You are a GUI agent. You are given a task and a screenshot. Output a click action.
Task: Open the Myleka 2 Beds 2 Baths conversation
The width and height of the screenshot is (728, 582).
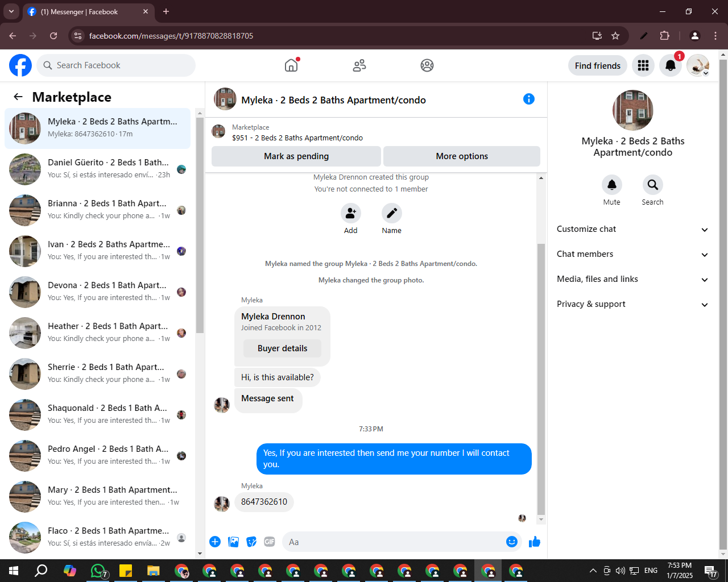(98, 128)
